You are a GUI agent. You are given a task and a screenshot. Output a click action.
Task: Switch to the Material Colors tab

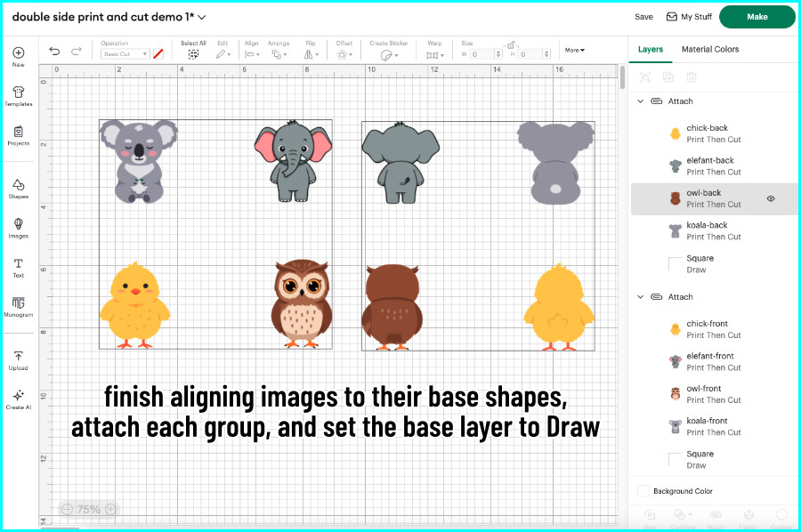click(710, 49)
